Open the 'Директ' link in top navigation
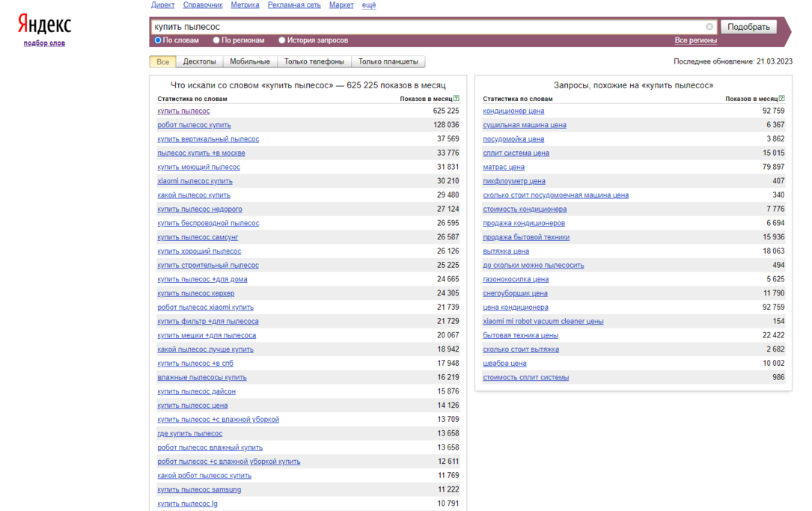 [x=162, y=5]
